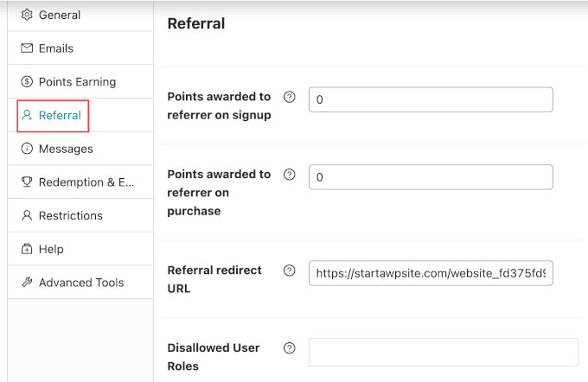Open the Disallowed User Roles selector
This screenshot has width=588, height=382.
[x=443, y=352]
